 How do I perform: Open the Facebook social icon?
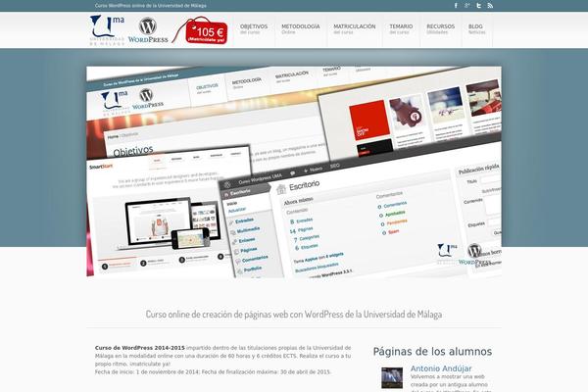click(x=456, y=6)
